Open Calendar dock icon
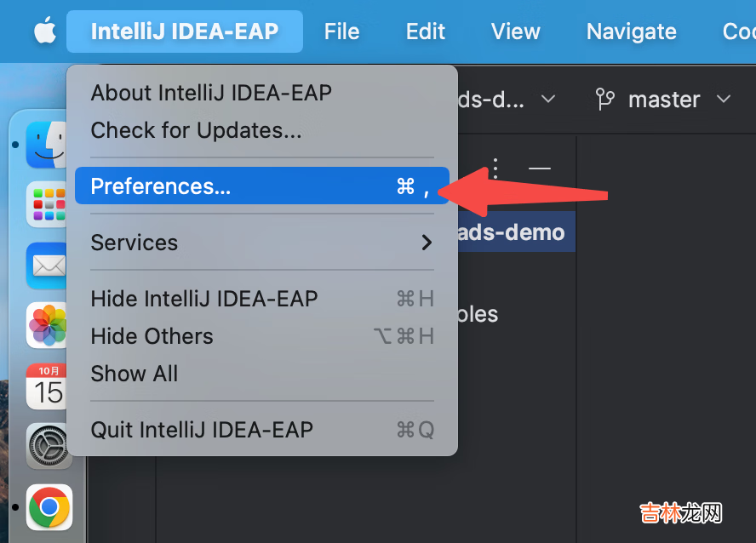 pyautogui.click(x=48, y=386)
